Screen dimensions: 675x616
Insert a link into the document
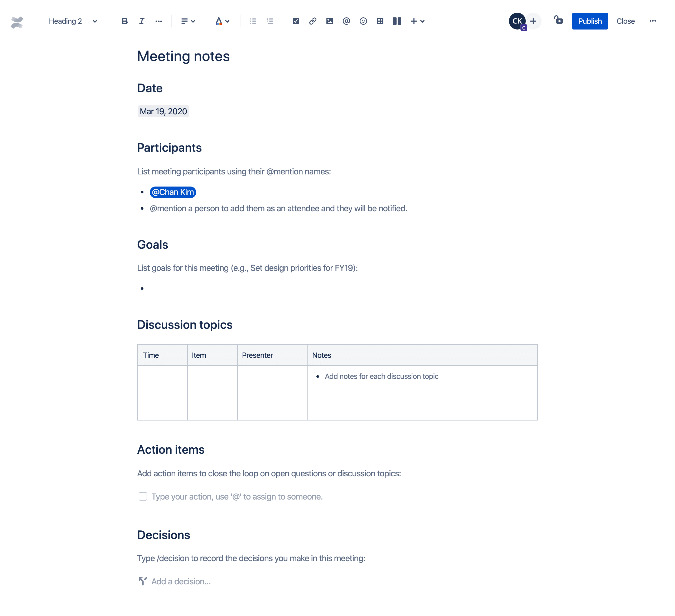[x=313, y=21]
